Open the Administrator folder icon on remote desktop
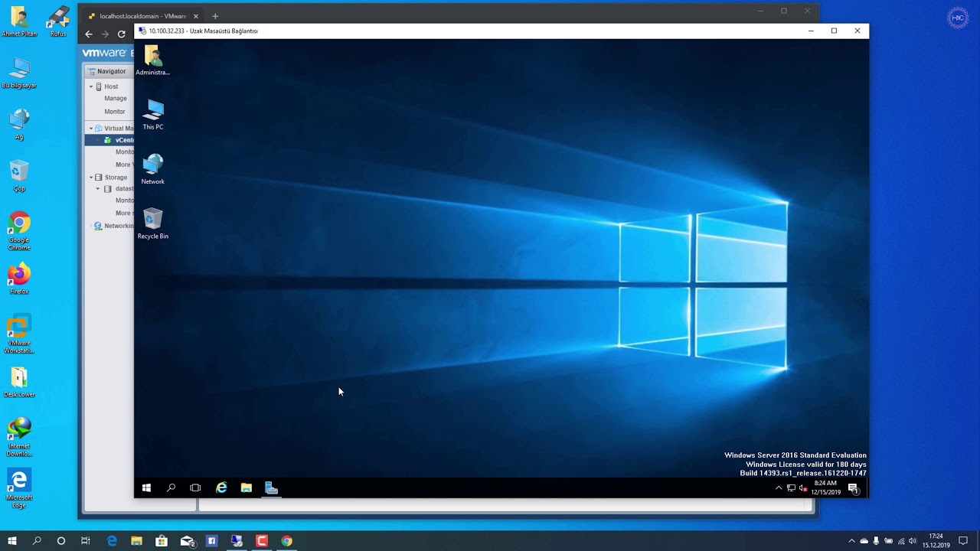The width and height of the screenshot is (980, 551). click(x=152, y=60)
